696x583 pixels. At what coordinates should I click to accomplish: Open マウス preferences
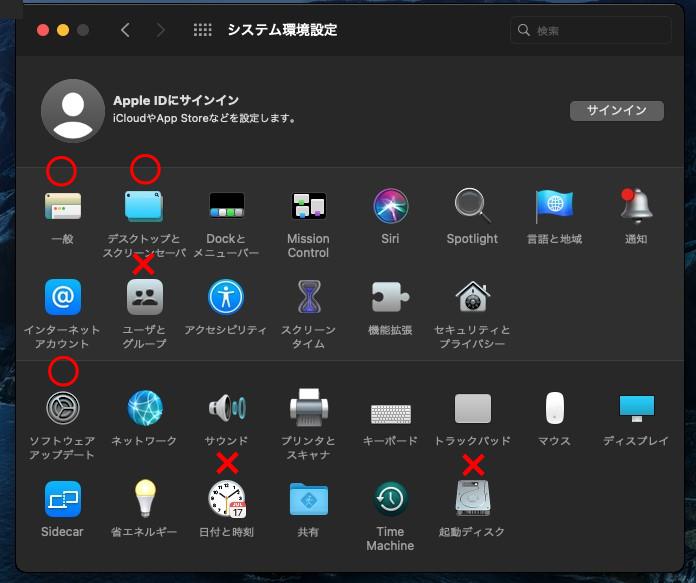pyautogui.click(x=554, y=408)
